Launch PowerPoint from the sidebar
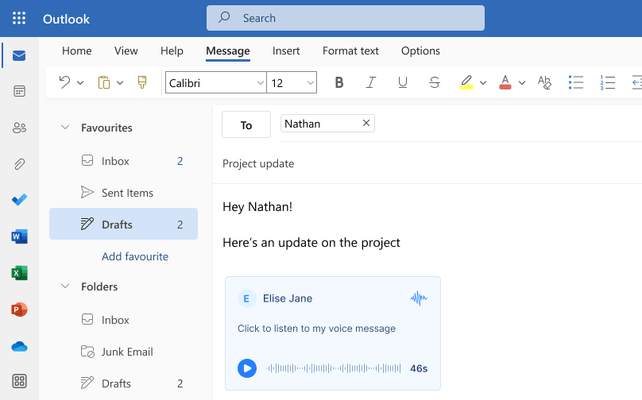This screenshot has height=400, width=642. (x=19, y=310)
